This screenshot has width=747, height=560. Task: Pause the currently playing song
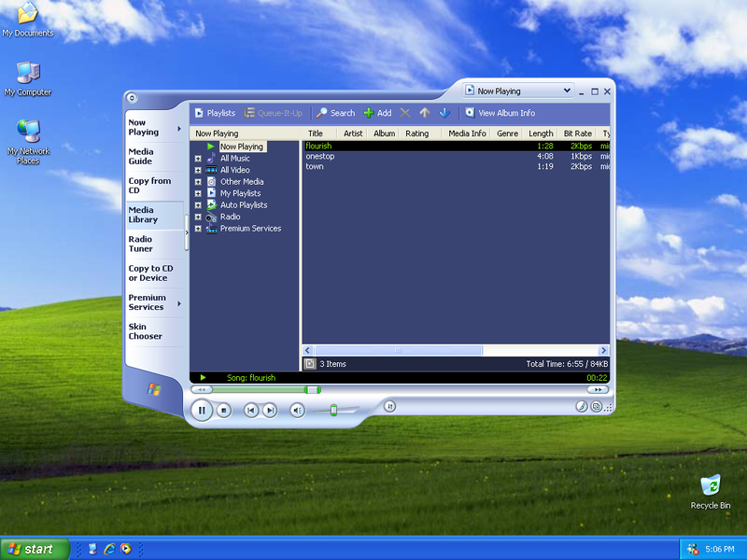[x=202, y=410]
